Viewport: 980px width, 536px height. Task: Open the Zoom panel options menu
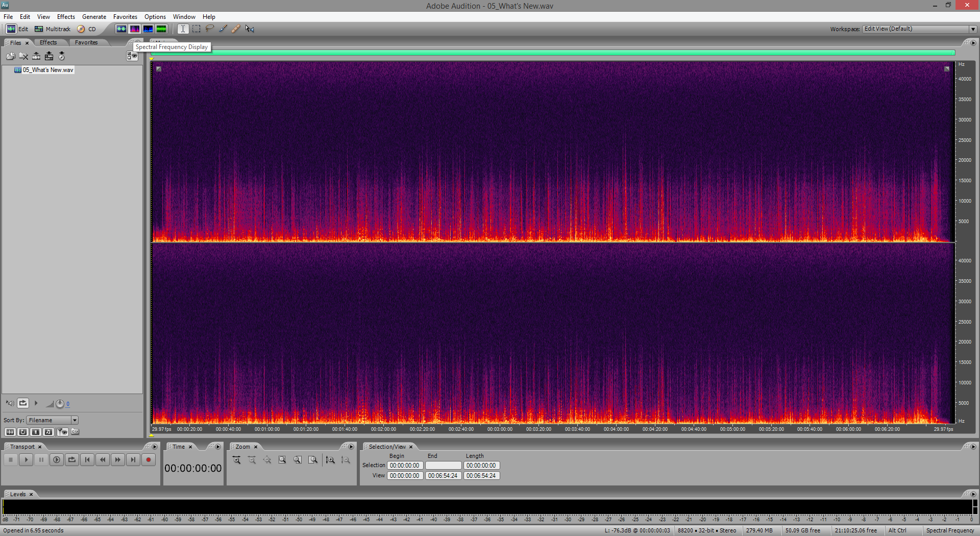pyautogui.click(x=351, y=447)
